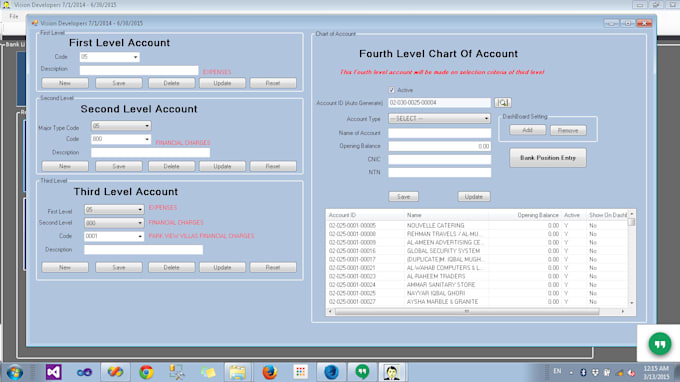This screenshot has height=382, width=680.
Task: Click New in Third Level Account
Action: coord(65,267)
